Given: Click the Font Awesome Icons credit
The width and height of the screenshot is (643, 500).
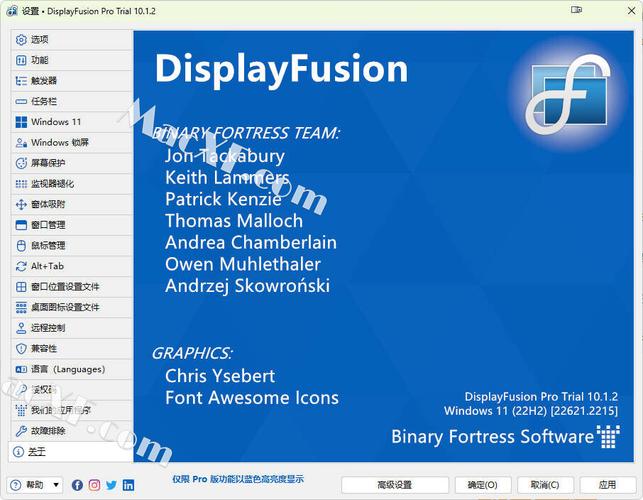Looking at the screenshot, I should (252, 398).
